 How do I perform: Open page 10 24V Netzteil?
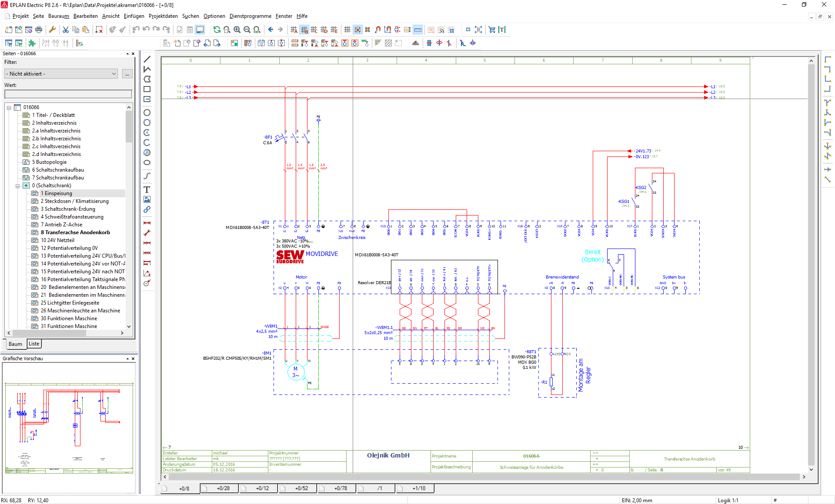57,240
